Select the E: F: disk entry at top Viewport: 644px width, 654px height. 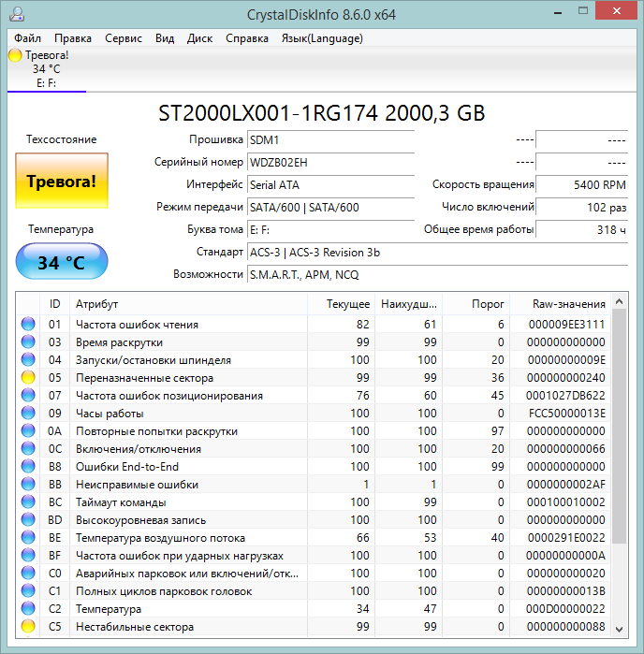click(46, 69)
